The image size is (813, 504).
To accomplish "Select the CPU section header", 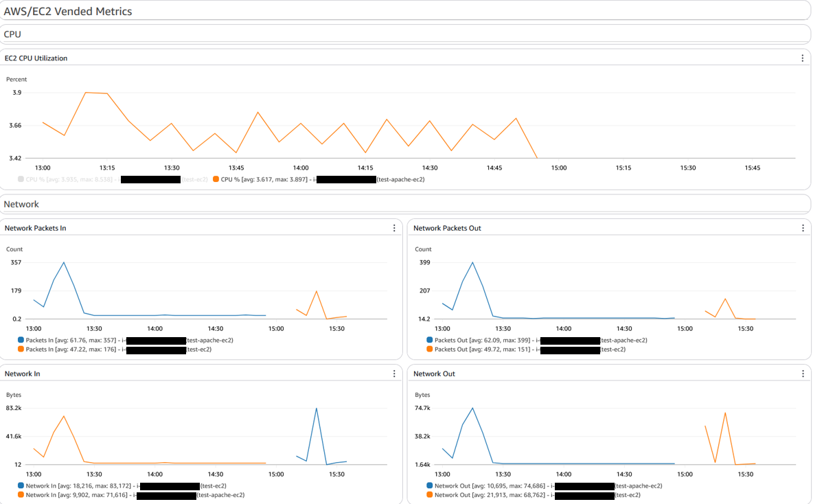I will point(12,34).
